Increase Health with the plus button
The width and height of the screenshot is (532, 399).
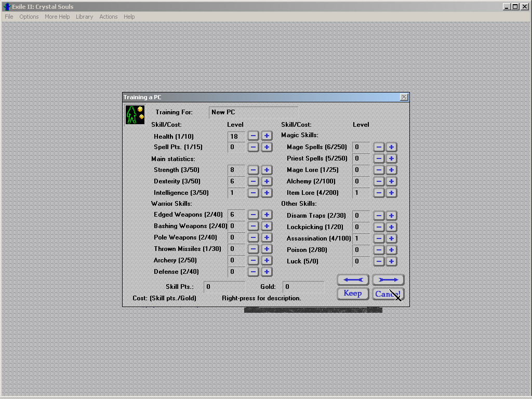[267, 136]
